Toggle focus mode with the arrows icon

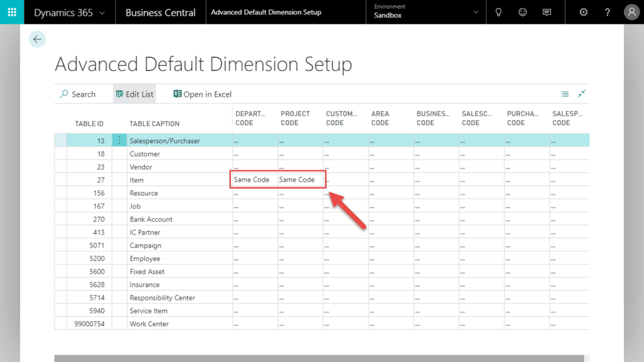[581, 93]
